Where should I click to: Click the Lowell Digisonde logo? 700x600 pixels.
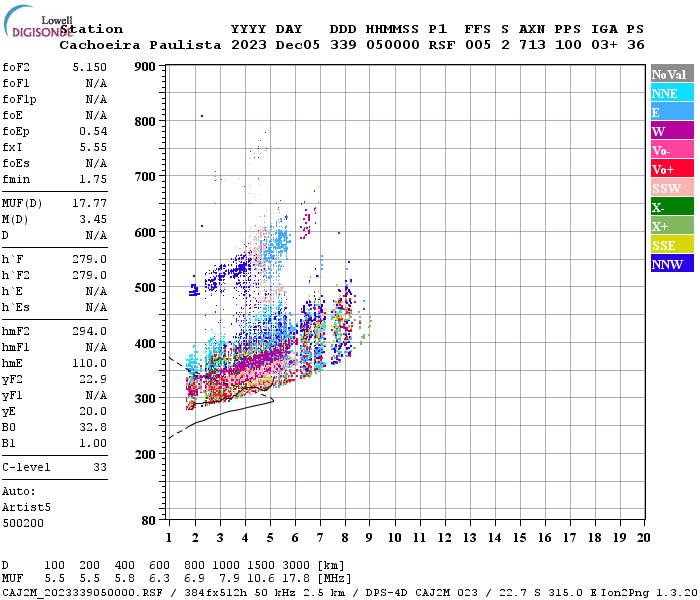pyautogui.click(x=38, y=21)
